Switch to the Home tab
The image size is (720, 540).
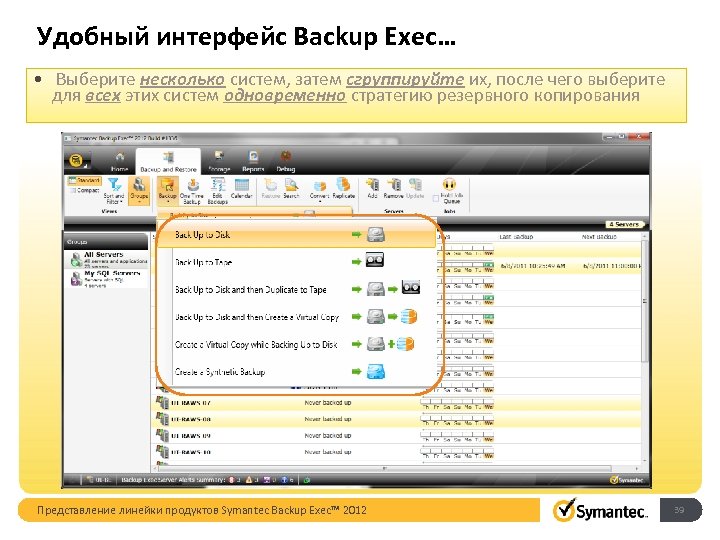(119, 162)
